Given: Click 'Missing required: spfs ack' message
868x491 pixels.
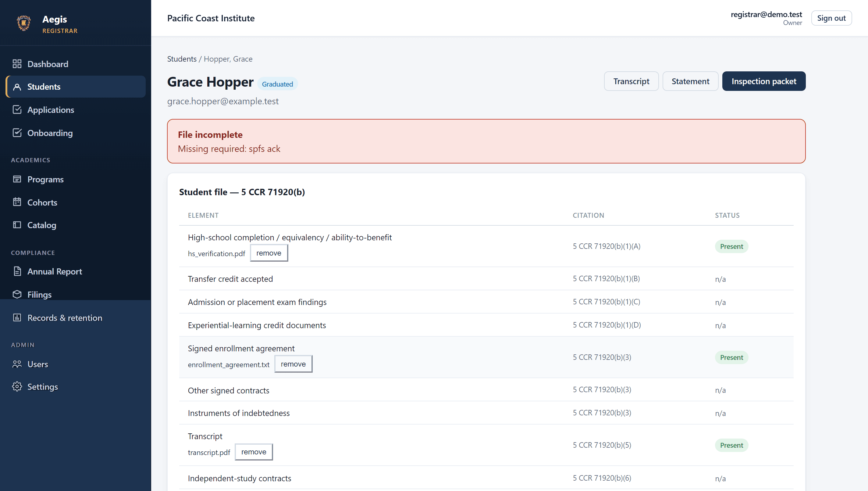Looking at the screenshot, I should [x=229, y=149].
